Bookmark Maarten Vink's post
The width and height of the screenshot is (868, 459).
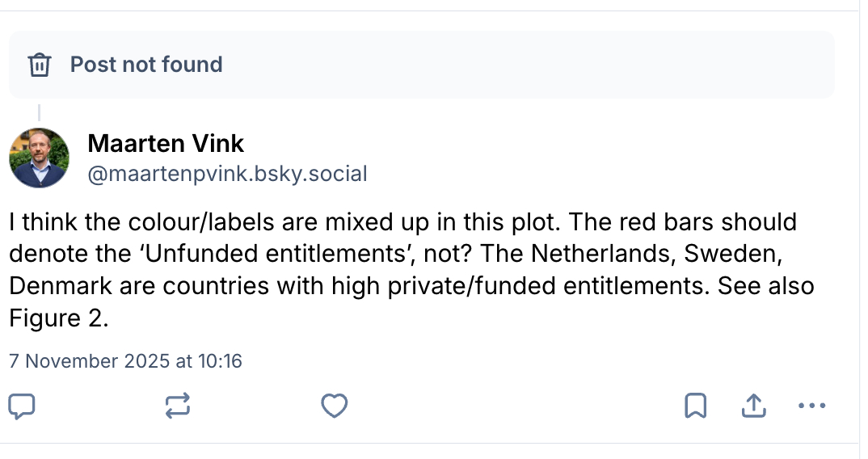tap(695, 406)
